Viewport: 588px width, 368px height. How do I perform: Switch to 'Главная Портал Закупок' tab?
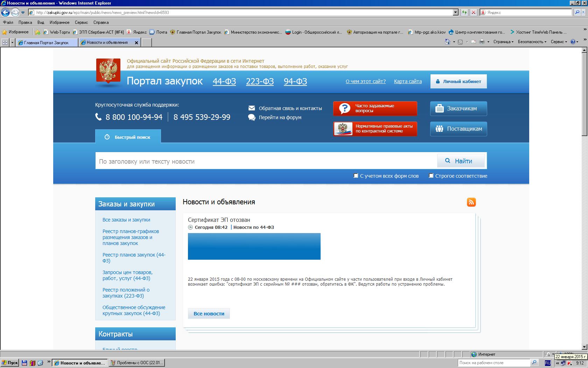pos(47,42)
